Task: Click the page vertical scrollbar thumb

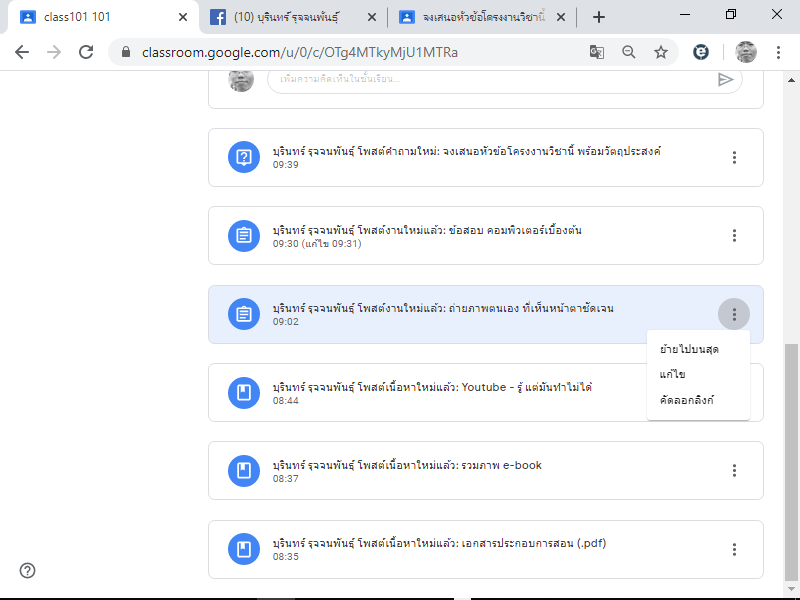Action: 791,462
